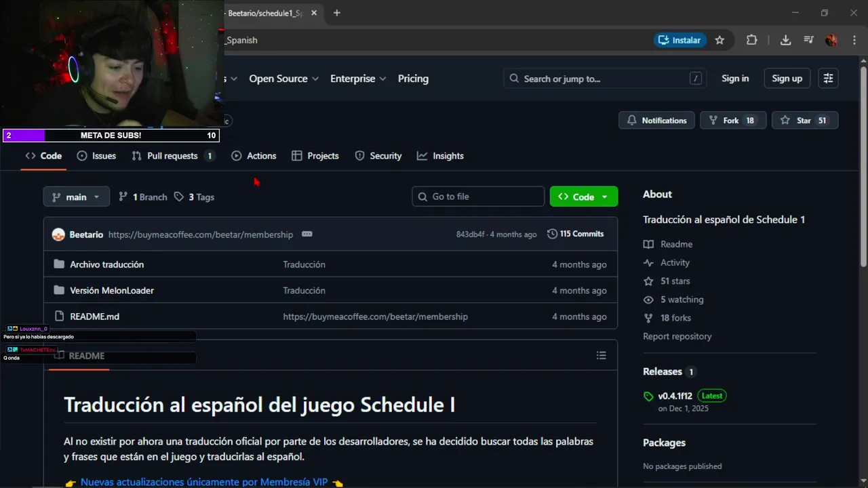Select the README tab in file viewer
The height and width of the screenshot is (488, 868).
click(x=79, y=355)
